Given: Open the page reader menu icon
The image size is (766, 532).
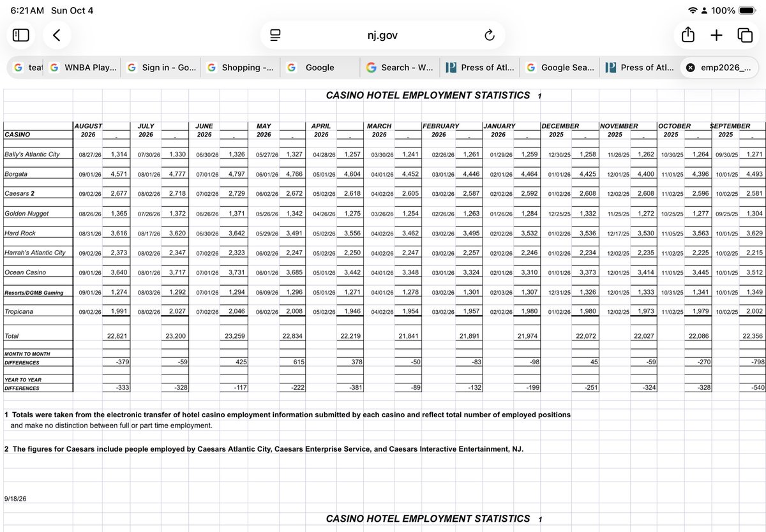Looking at the screenshot, I should [x=276, y=36].
